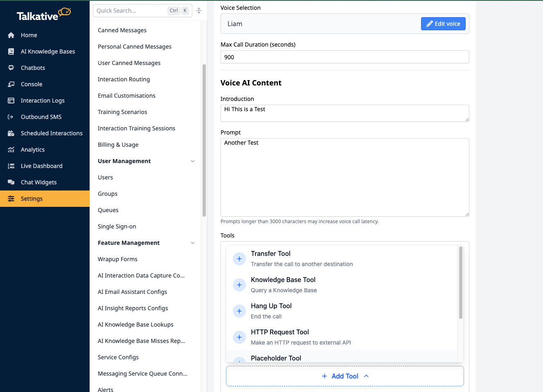Click the Chatbots robot icon
The height and width of the screenshot is (392, 543).
tap(11, 68)
